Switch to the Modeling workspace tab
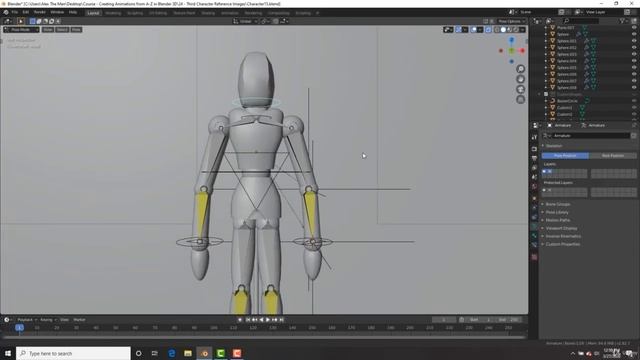The height and width of the screenshot is (360, 640). tap(113, 13)
